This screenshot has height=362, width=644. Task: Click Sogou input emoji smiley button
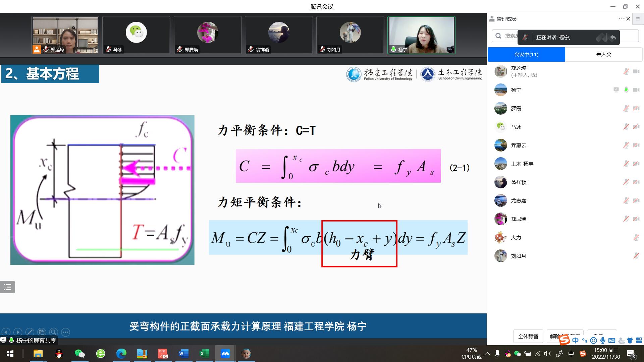[x=593, y=341]
